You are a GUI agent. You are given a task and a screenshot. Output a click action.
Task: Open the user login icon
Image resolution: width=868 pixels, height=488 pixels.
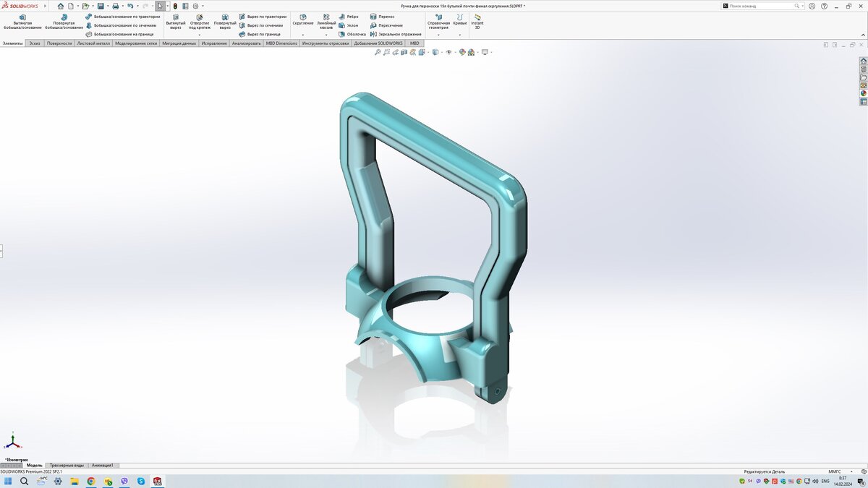pos(812,6)
